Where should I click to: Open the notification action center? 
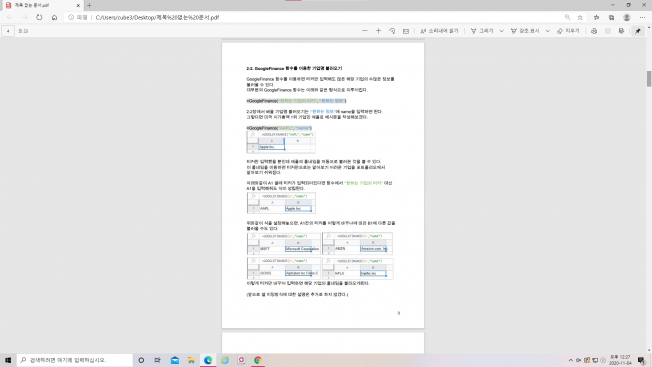[642, 360]
